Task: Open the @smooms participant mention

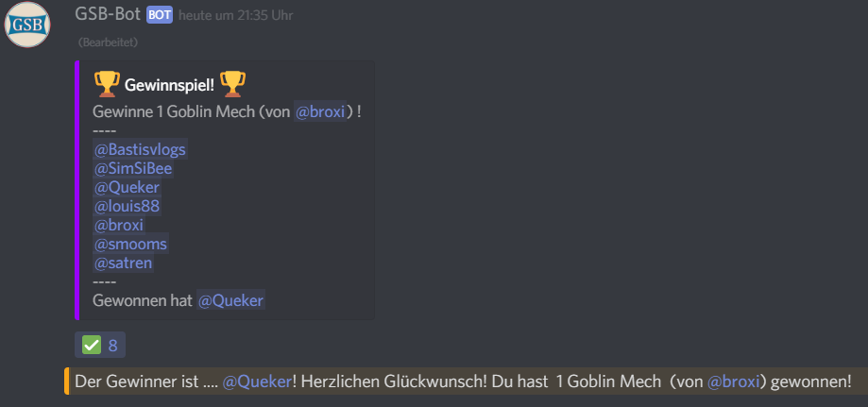Action: [130, 245]
